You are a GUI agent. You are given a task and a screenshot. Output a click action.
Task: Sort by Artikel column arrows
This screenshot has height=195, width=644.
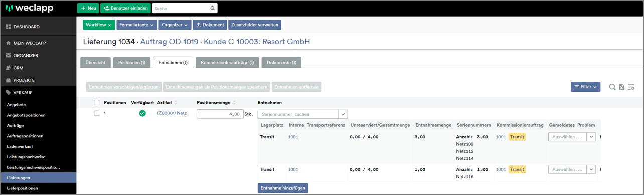[x=176, y=103]
